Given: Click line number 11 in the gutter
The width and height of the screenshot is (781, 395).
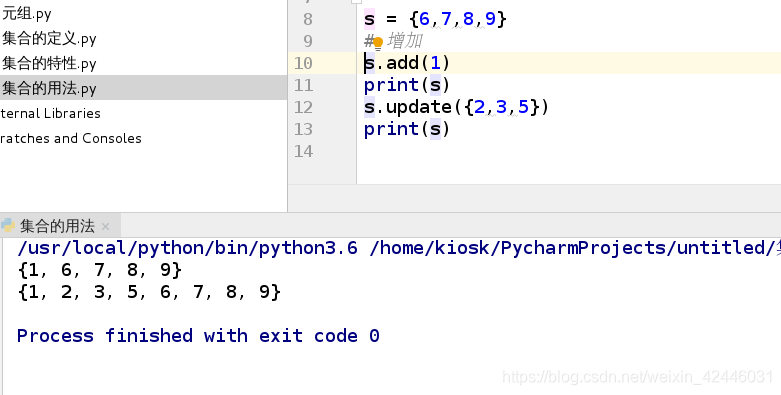Looking at the screenshot, I should click(303, 85).
